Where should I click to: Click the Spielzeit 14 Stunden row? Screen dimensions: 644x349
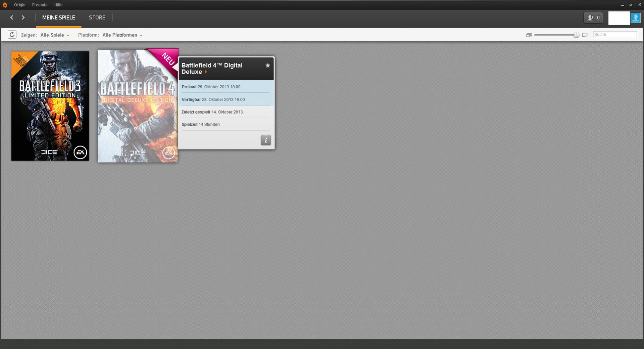[226, 124]
